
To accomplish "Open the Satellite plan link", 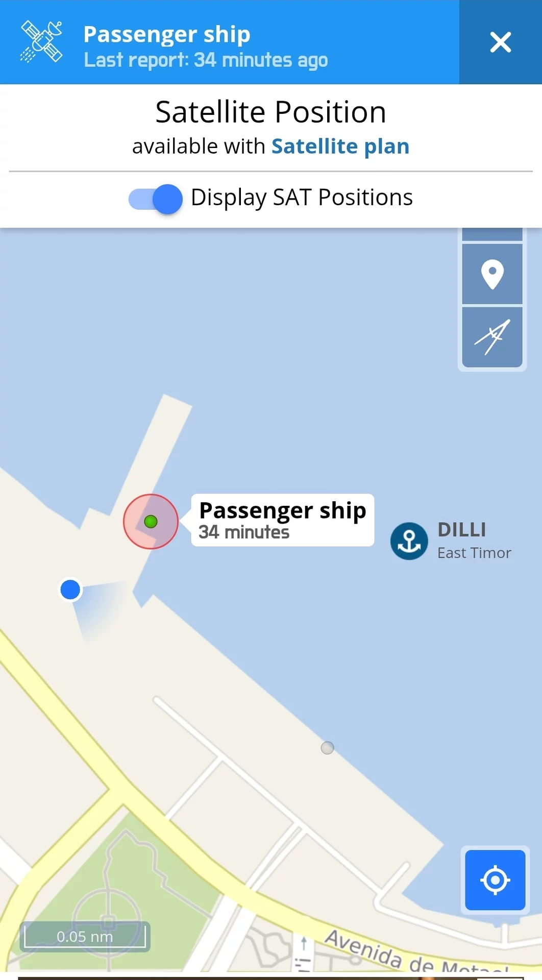I will (340, 146).
